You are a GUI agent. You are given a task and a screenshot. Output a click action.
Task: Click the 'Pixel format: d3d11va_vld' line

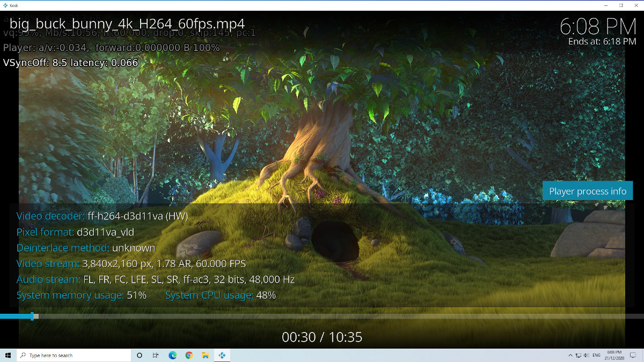pyautogui.click(x=75, y=232)
